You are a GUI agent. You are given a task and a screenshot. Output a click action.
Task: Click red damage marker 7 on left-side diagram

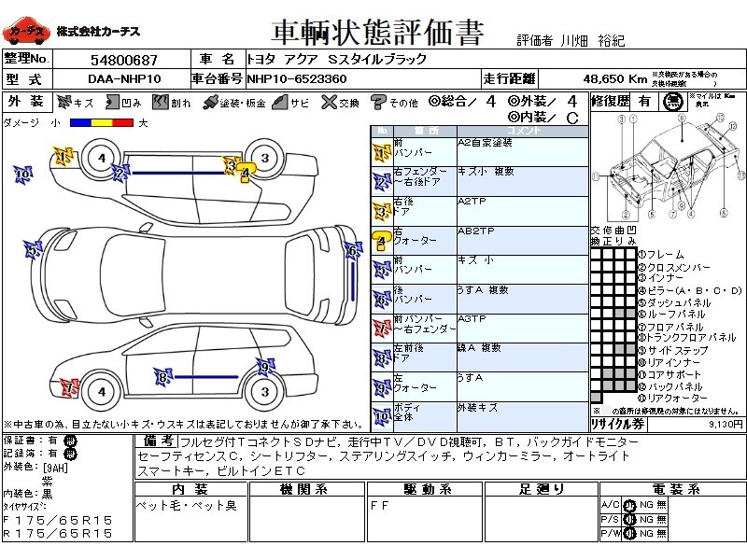pyautogui.click(x=69, y=386)
